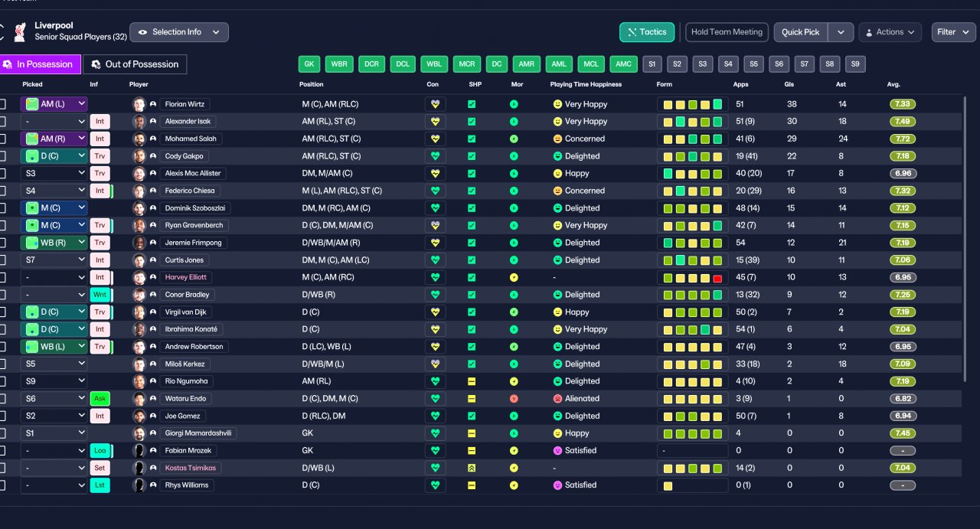Viewport: 980px width, 529px height.
Task: Click the Trv badge for Jeremie Frimpong
Action: [100, 243]
